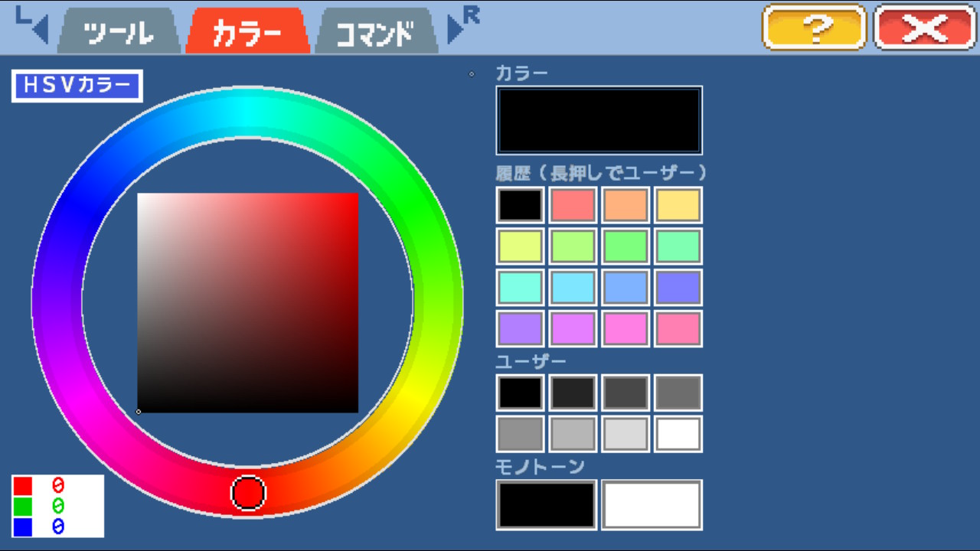The height and width of the screenshot is (551, 980).
Task: Select dark gray user swatch
Action: pyautogui.click(x=626, y=393)
